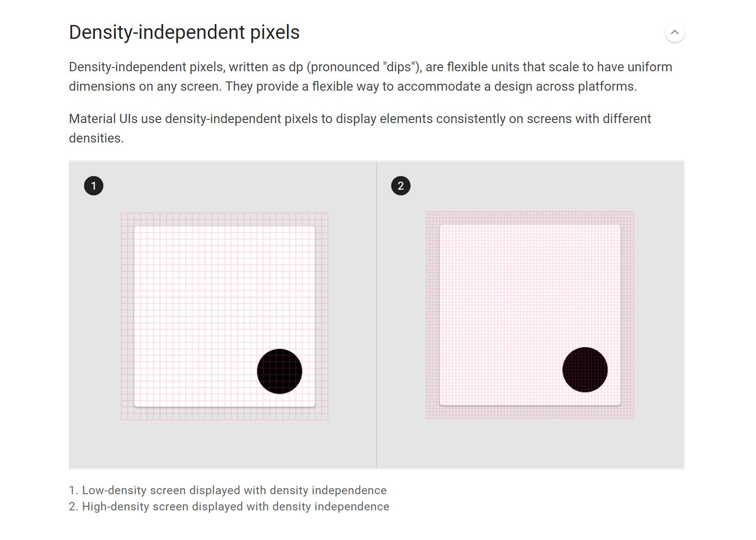Click the quoted word "dips"
Image resolution: width=756 pixels, height=540 pixels.
pos(399,67)
